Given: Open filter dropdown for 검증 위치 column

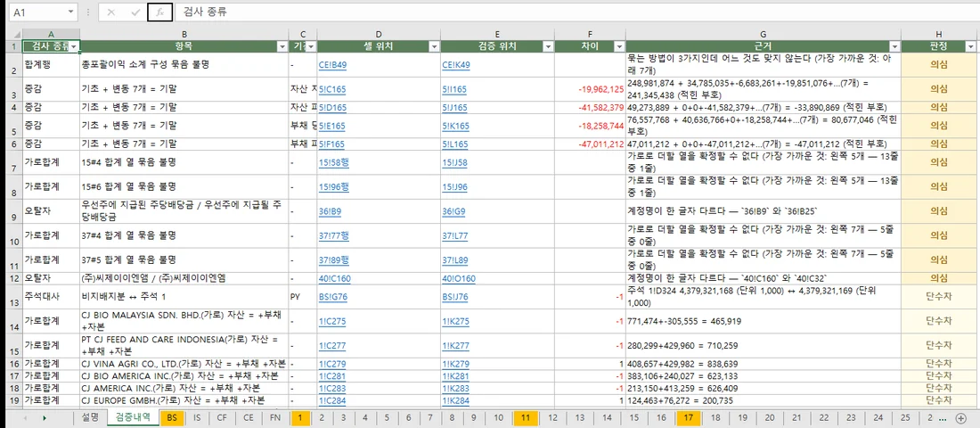Looking at the screenshot, I should click(x=548, y=46).
